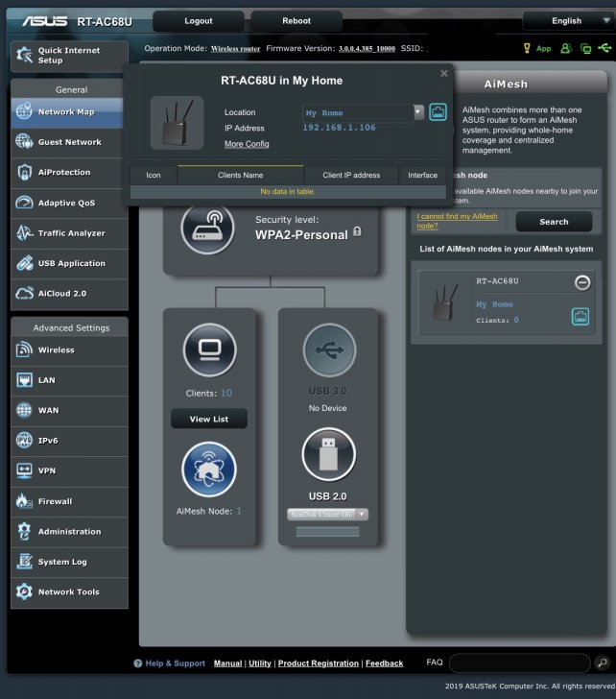Click the Ethernet icon beside Location

[438, 112]
